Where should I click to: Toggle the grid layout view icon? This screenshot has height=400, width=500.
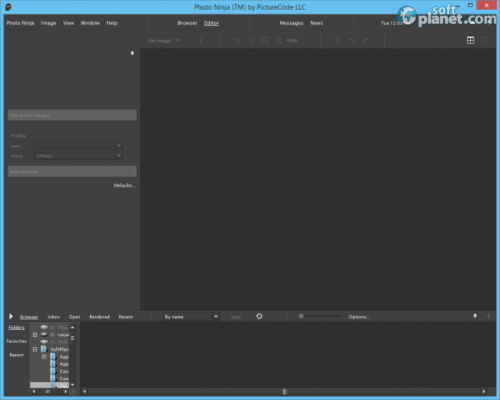470,40
